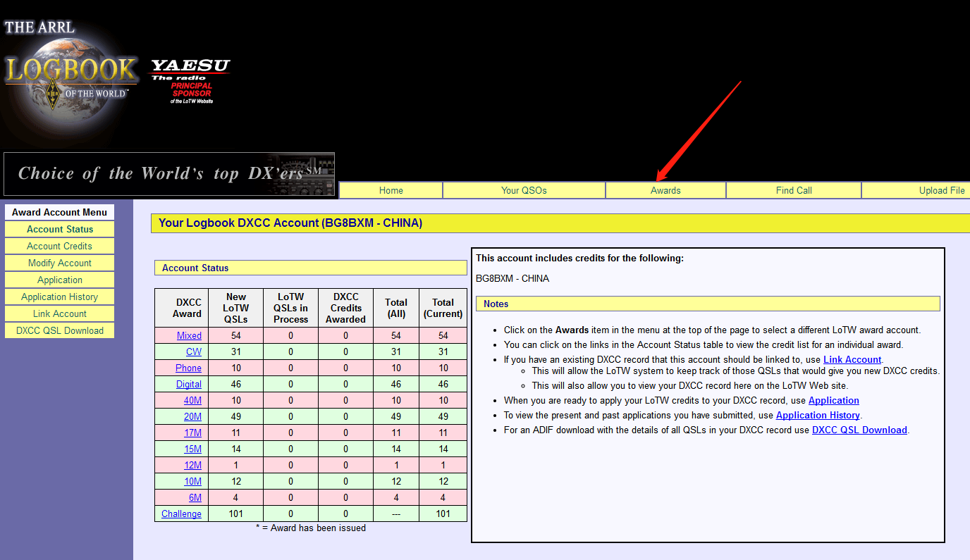This screenshot has width=970, height=560.
Task: Open Account Credits in the sidebar
Action: (x=60, y=246)
